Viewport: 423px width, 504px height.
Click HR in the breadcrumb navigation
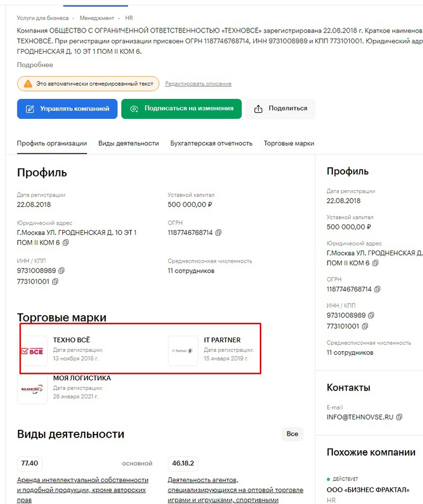pyautogui.click(x=129, y=18)
